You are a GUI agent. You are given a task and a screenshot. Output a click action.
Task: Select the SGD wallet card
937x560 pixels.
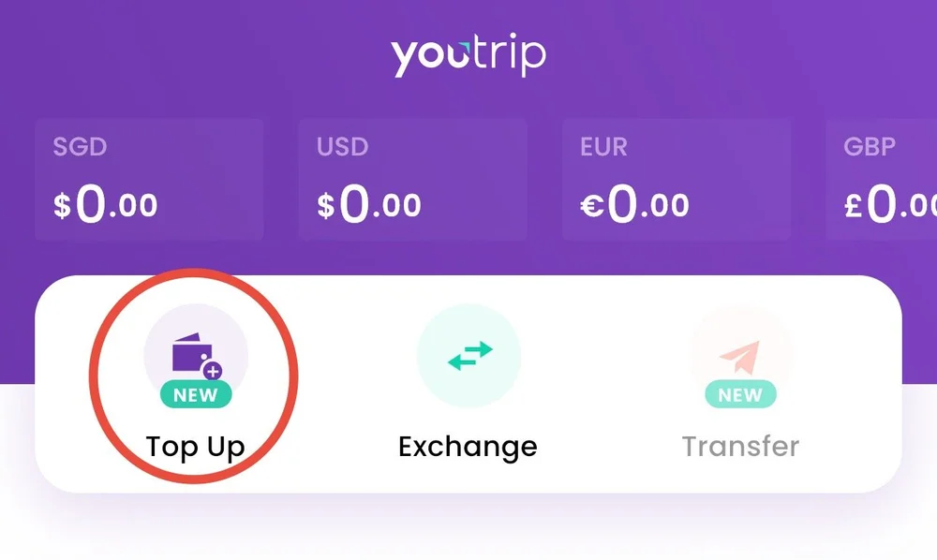(149, 180)
